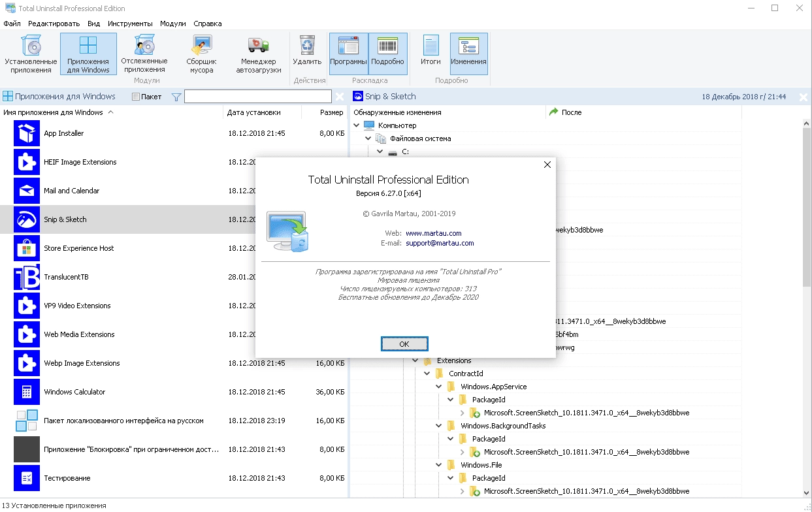
Task: Expand ScreenSketch package under Windows.AppService
Action: coord(463,413)
